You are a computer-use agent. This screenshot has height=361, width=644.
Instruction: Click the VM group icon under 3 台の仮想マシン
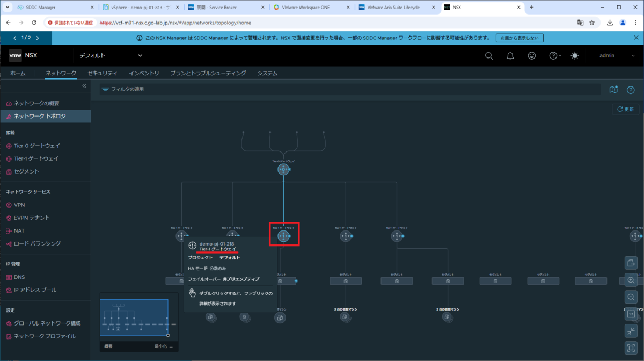click(x=345, y=317)
